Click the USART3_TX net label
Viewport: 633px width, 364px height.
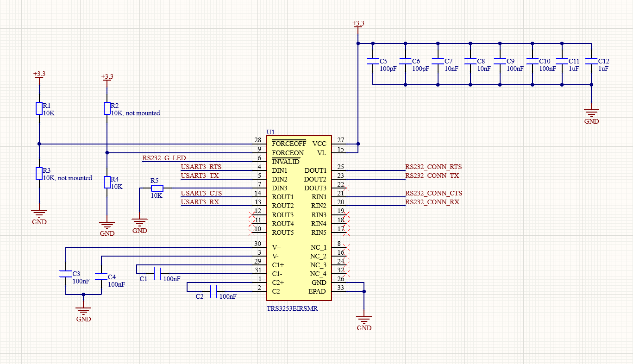click(x=200, y=176)
